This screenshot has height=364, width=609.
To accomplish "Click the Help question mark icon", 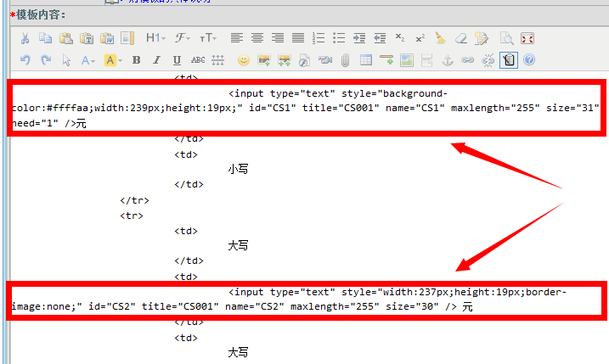I will click(x=529, y=60).
